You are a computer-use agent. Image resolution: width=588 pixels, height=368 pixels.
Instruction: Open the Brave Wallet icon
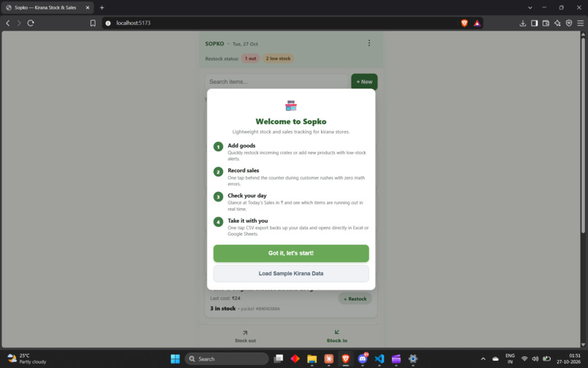(x=546, y=23)
